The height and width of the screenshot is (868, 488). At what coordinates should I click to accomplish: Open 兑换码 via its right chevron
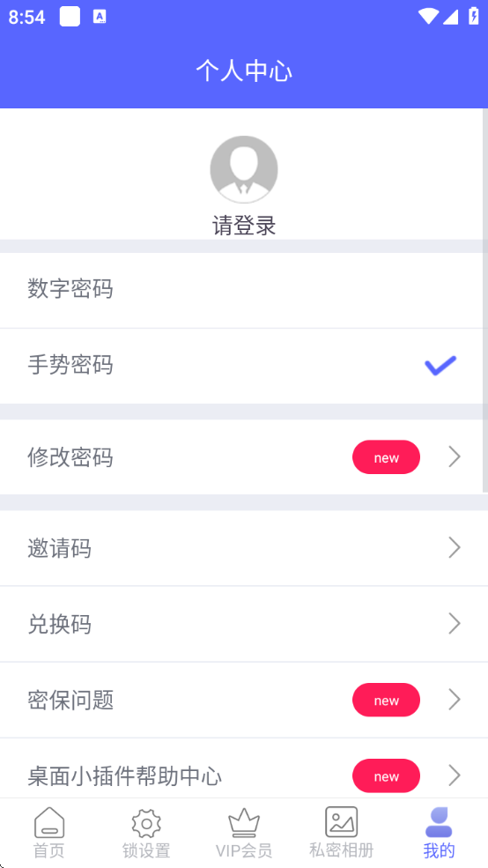(x=455, y=624)
